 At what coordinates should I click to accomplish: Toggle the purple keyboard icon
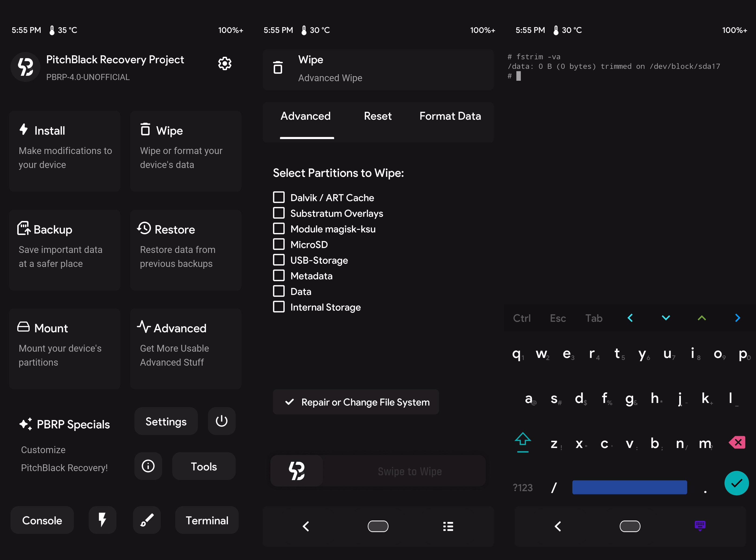point(700,526)
